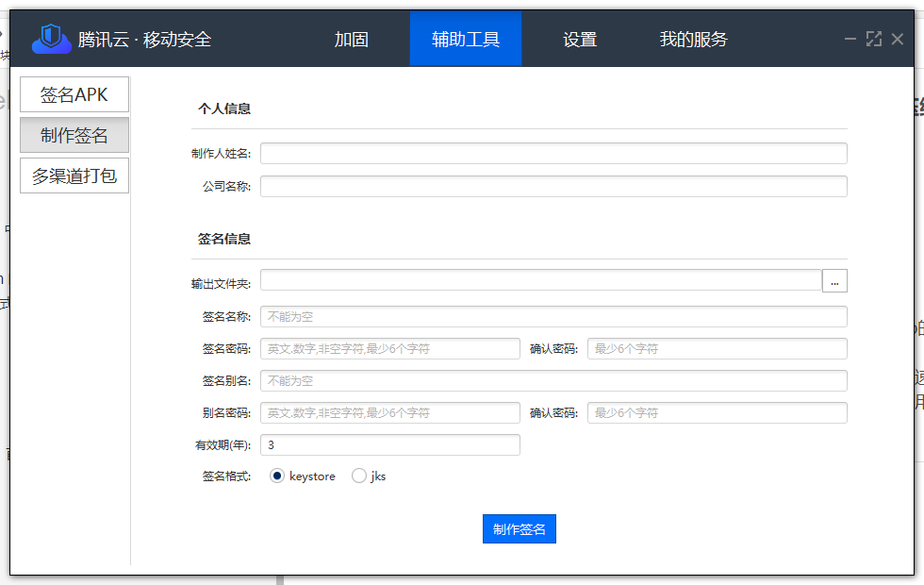Click the 签名名称 input field
Image resolution: width=924 pixels, height=585 pixels.
(554, 317)
